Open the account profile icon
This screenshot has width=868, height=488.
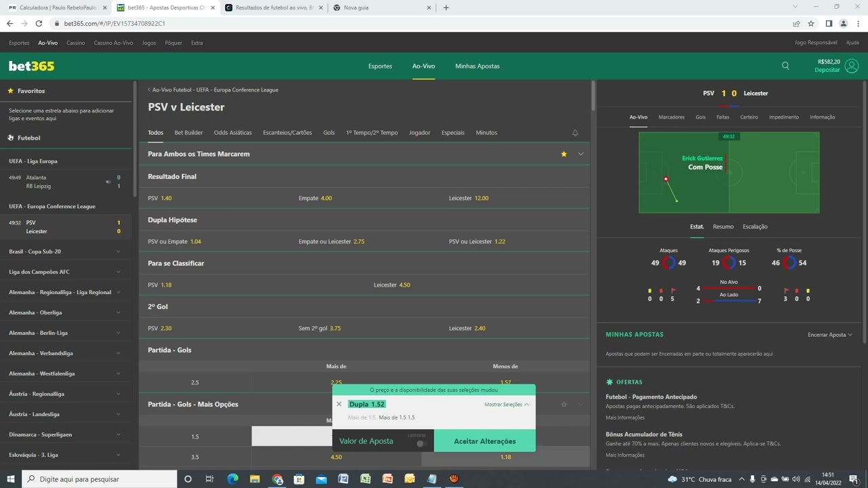tap(852, 66)
